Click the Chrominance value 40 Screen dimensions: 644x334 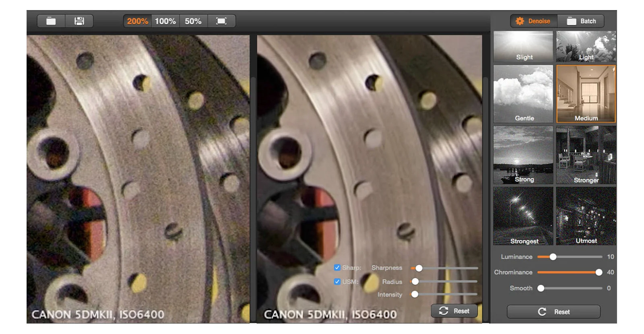point(611,272)
